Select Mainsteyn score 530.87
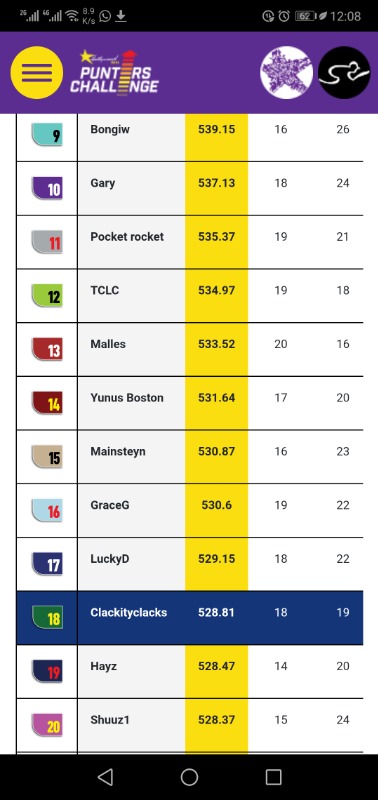This screenshot has height=800, width=378. point(216,452)
